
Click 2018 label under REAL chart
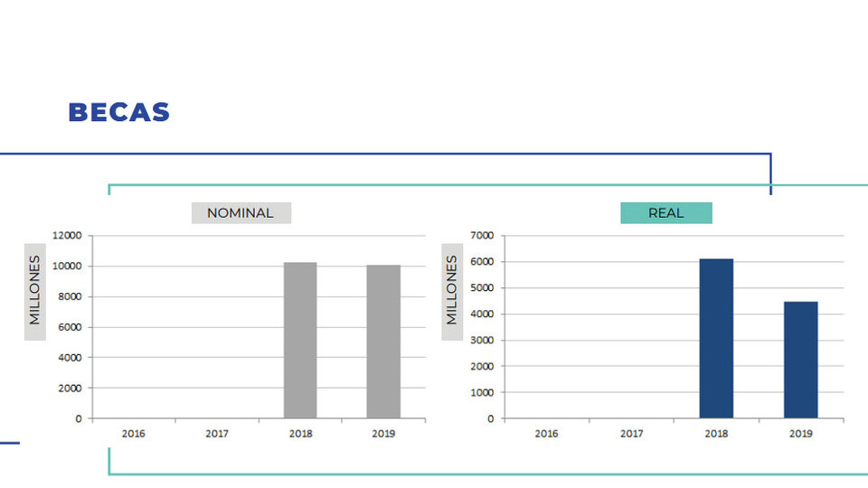pos(716,434)
